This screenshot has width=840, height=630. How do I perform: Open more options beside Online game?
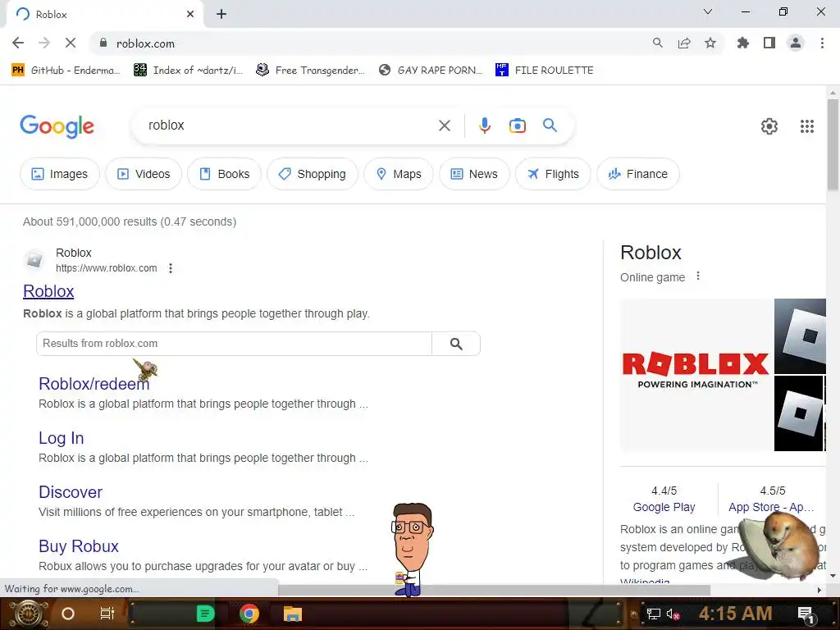tap(697, 276)
